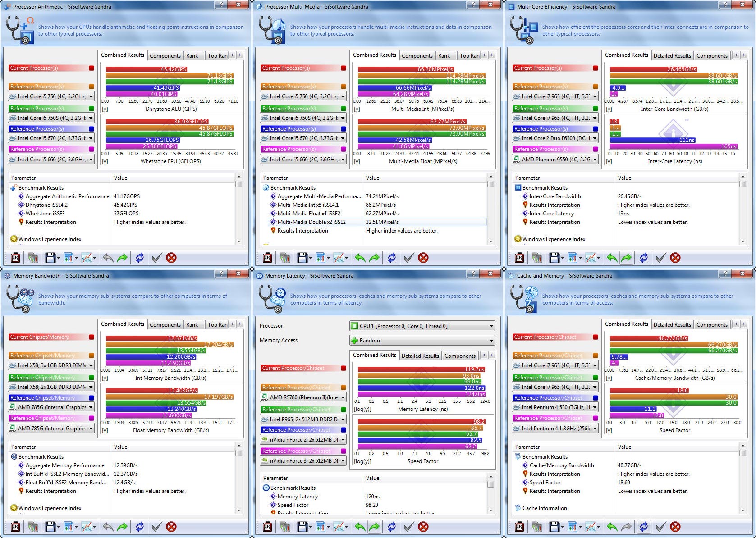Click the line graph icon in Processor Arithmetic toolbar
The width and height of the screenshot is (756, 538).
pyautogui.click(x=87, y=258)
